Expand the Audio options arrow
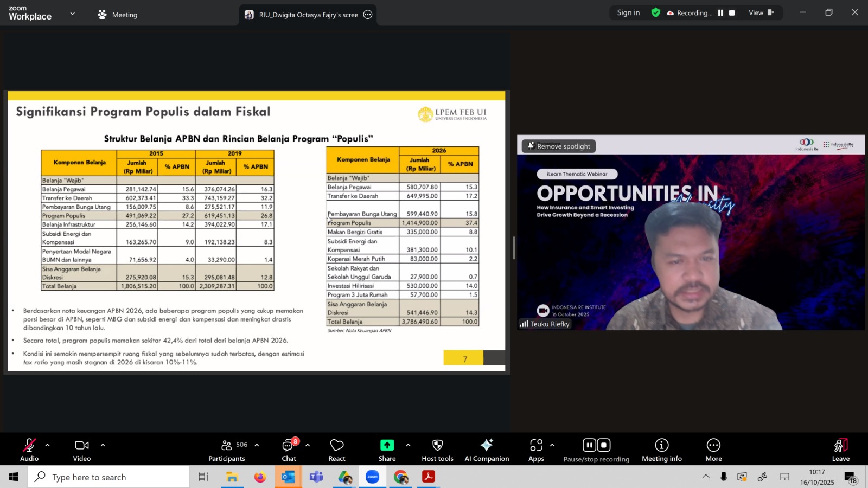868x488 pixels. pyautogui.click(x=48, y=445)
